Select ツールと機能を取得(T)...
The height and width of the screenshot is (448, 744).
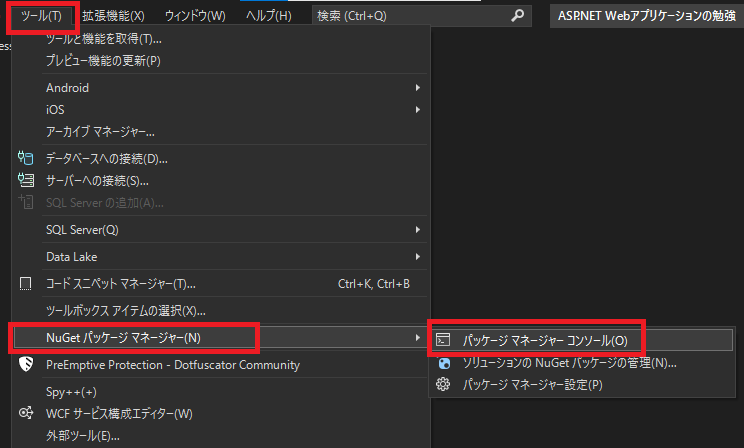pos(103,39)
